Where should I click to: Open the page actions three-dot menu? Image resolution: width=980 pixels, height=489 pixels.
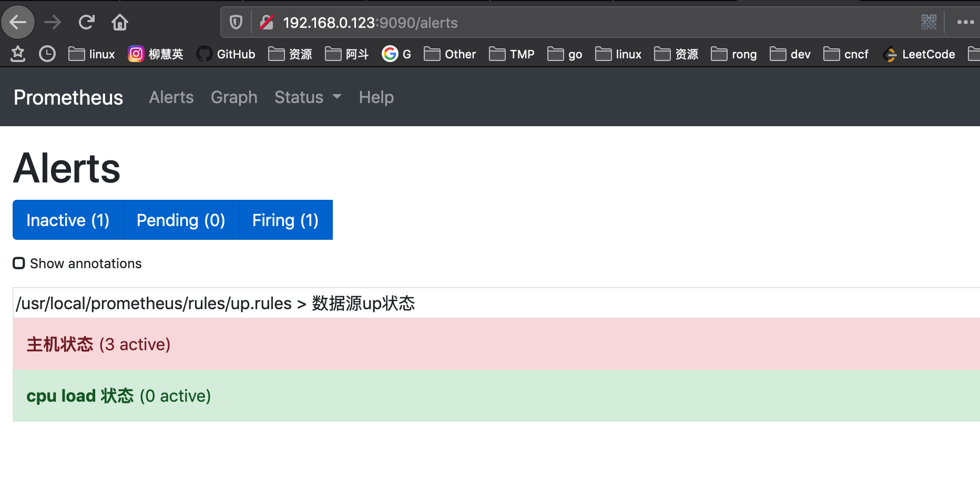pos(965,22)
